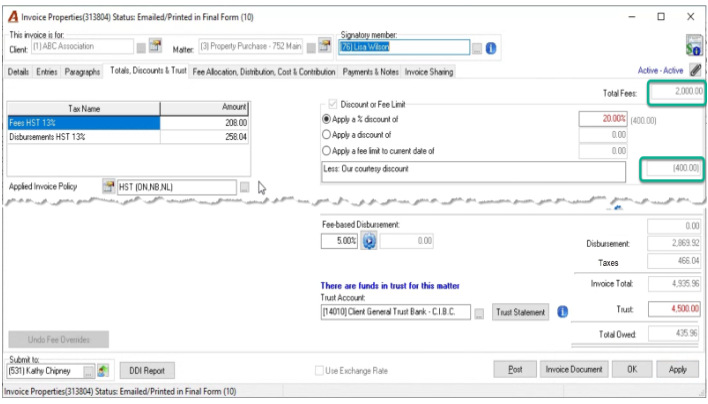The width and height of the screenshot is (708, 404).
Task: Open the Paragraphs tab
Action: [82, 72]
